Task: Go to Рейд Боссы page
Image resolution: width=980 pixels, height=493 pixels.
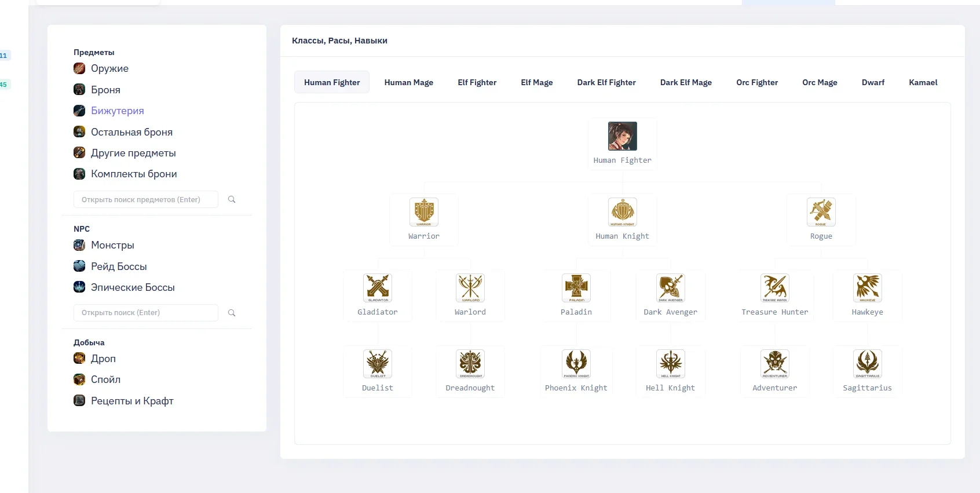Action: (119, 266)
